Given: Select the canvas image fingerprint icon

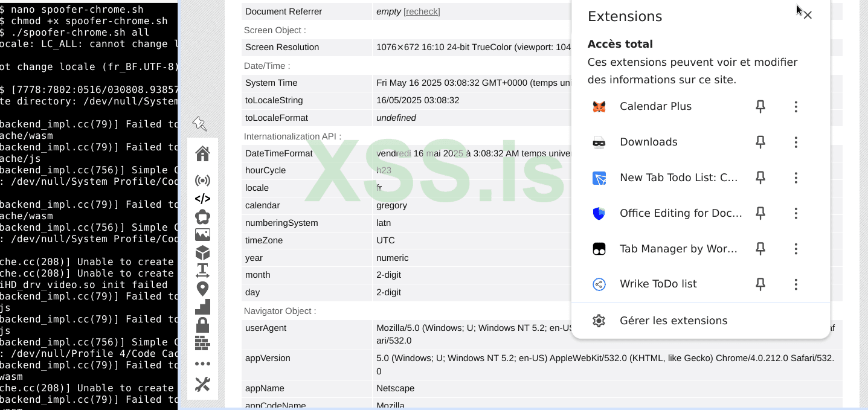Looking at the screenshot, I should coord(202,234).
